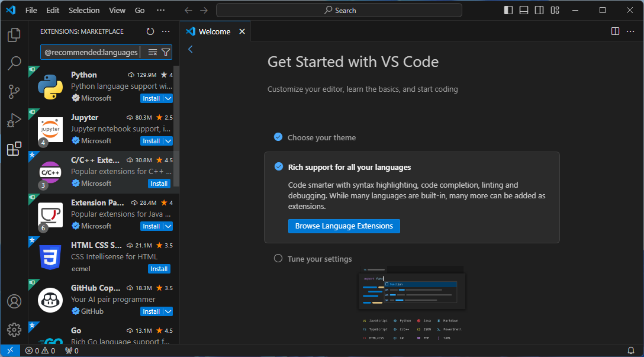Go forward in navigation history

point(204,10)
